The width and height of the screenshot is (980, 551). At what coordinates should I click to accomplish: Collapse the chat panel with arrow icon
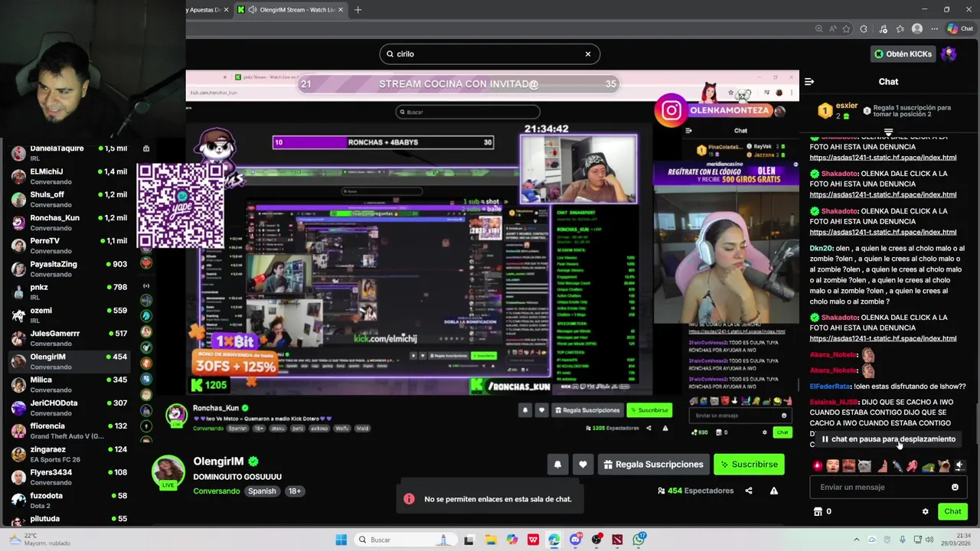pyautogui.click(x=809, y=81)
